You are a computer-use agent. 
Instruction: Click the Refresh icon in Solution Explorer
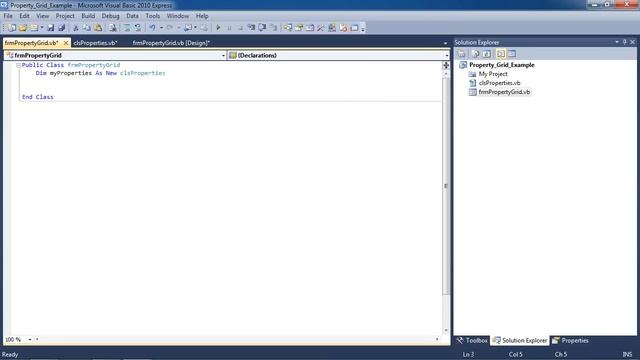487,54
